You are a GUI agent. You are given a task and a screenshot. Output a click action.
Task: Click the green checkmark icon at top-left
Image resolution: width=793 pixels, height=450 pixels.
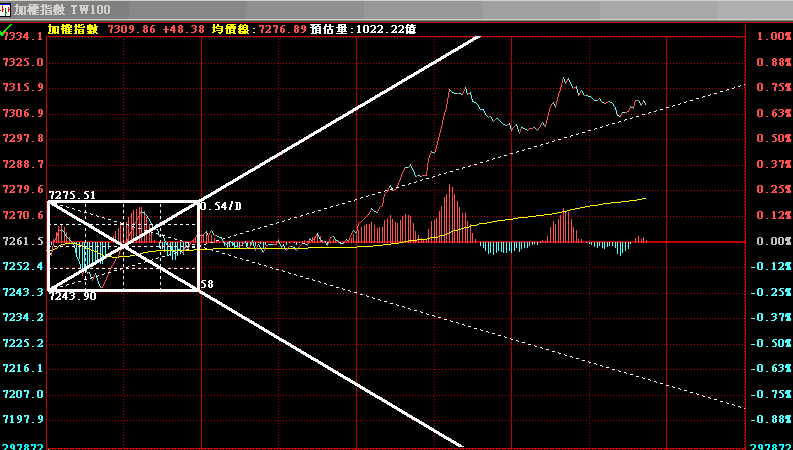[6, 32]
